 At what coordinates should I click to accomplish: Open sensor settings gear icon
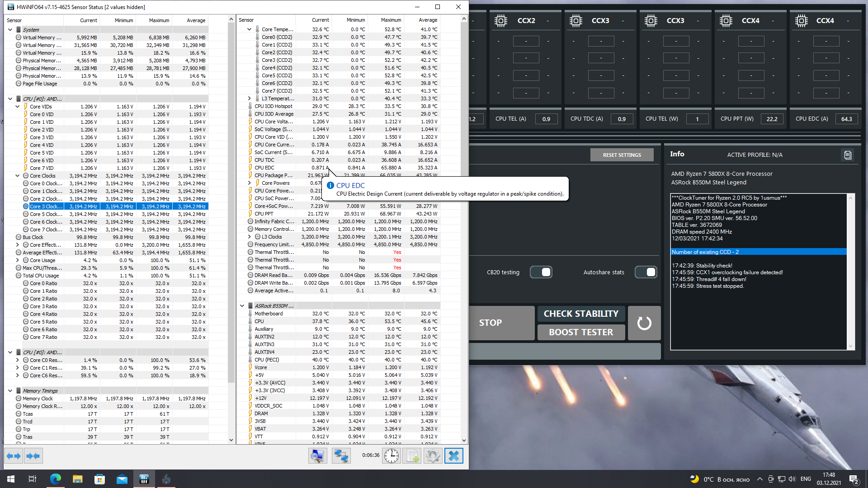point(433,456)
